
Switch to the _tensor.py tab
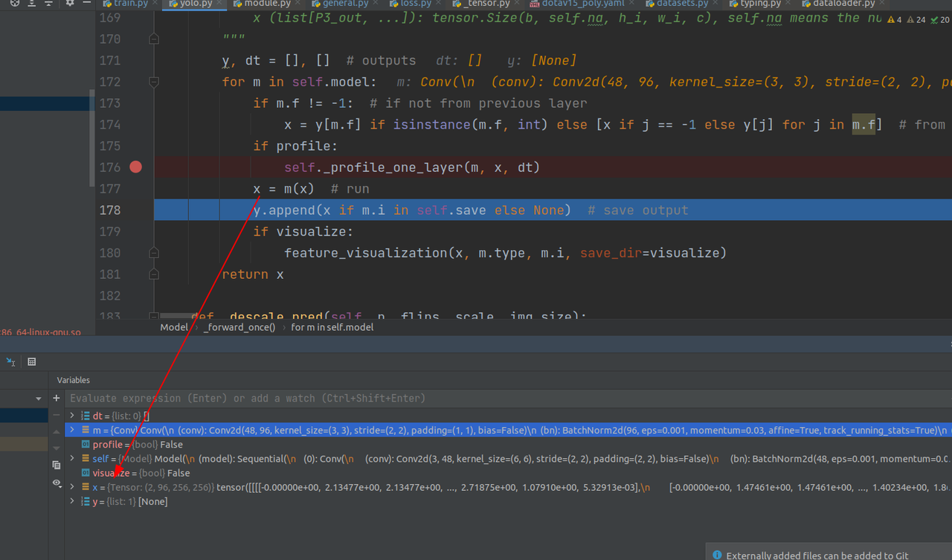click(484, 4)
